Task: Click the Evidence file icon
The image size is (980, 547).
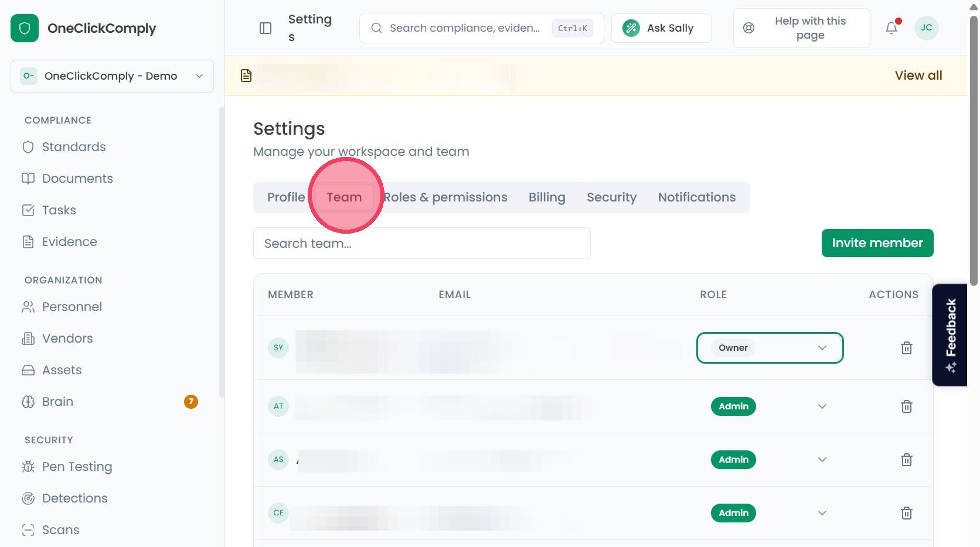Action: pyautogui.click(x=28, y=242)
